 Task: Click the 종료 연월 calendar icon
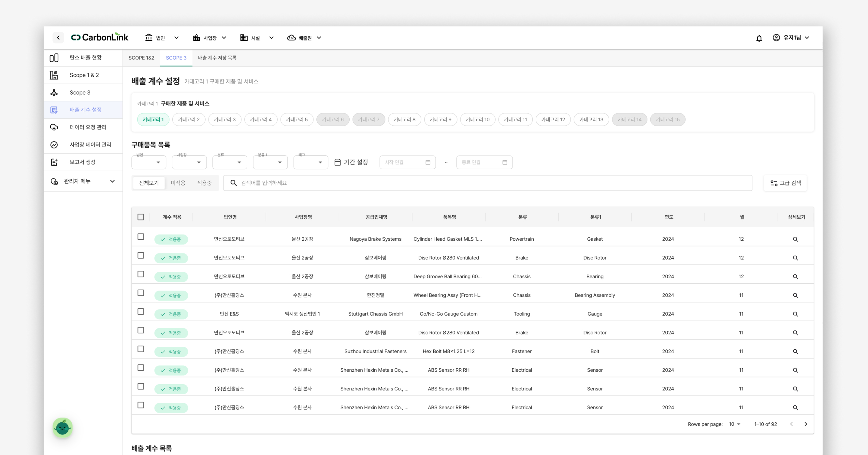(x=505, y=162)
